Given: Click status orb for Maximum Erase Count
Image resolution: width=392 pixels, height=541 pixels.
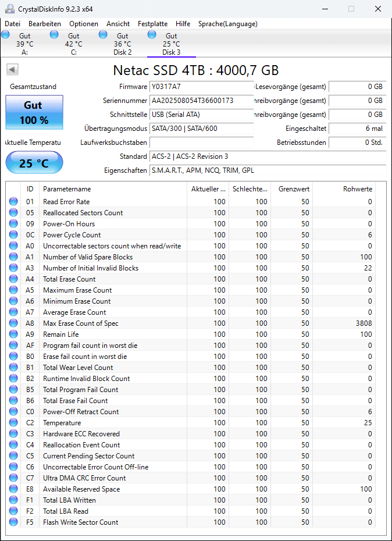Looking at the screenshot, I should (13, 290).
